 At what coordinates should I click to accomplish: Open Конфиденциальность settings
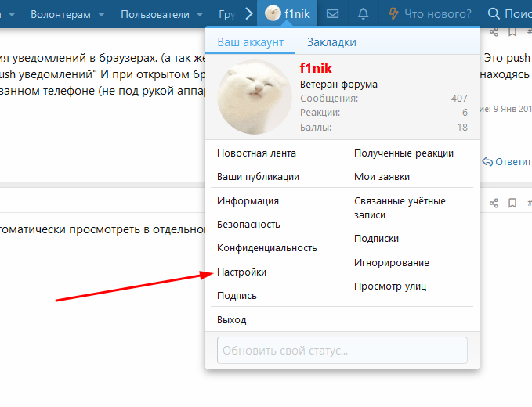pos(267,248)
